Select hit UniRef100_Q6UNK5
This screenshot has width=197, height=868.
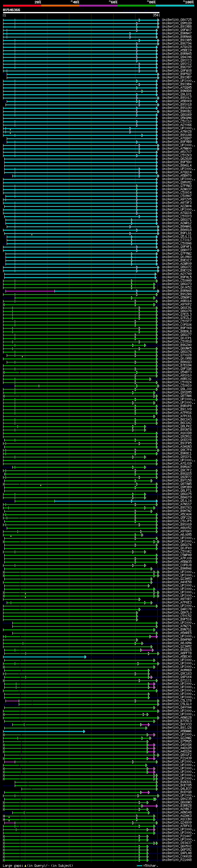177,349
